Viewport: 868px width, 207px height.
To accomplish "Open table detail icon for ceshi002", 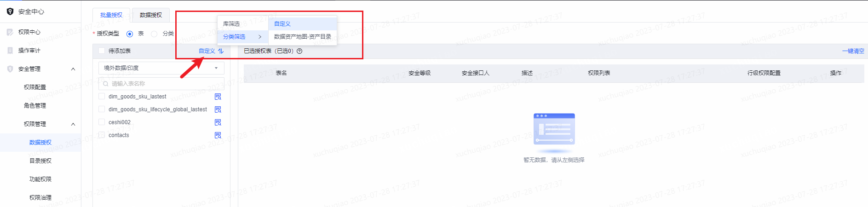I will click(x=218, y=122).
